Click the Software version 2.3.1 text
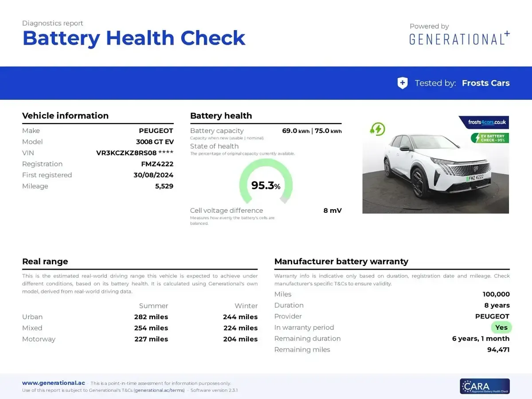This screenshot has height=399, width=532. [x=214, y=390]
